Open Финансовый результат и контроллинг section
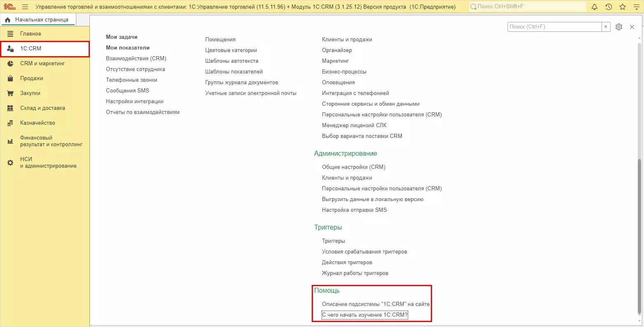 click(45, 141)
